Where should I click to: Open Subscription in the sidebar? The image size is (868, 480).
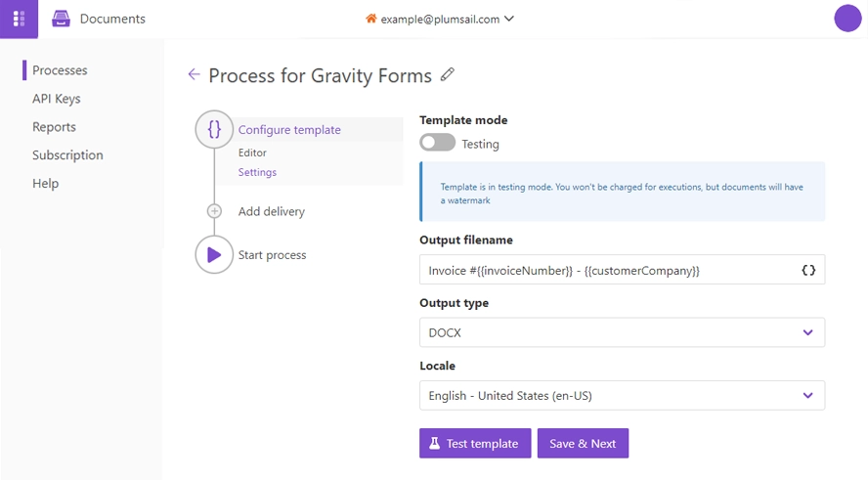pyautogui.click(x=67, y=155)
